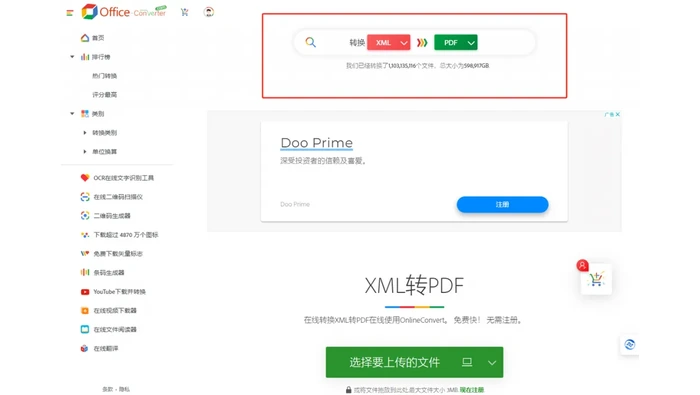700x395 pixels.
Task: Click the 现在注册 register link
Action: 472,390
